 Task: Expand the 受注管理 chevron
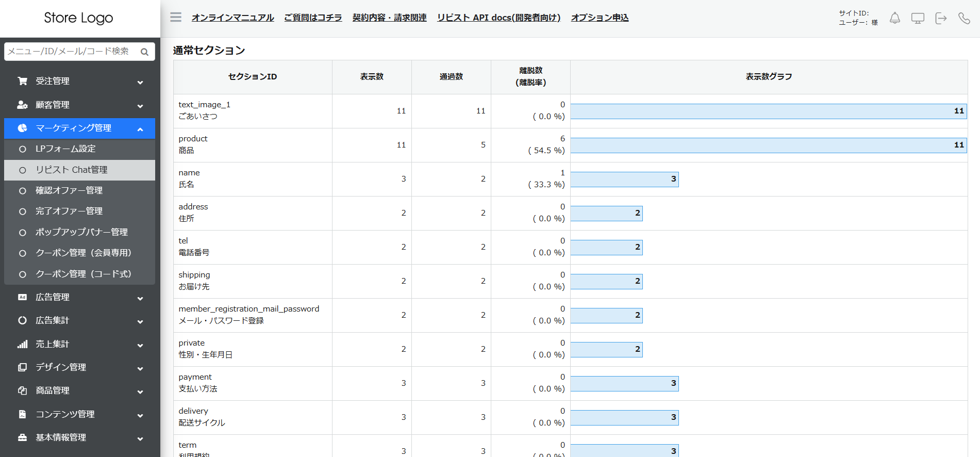tap(140, 83)
